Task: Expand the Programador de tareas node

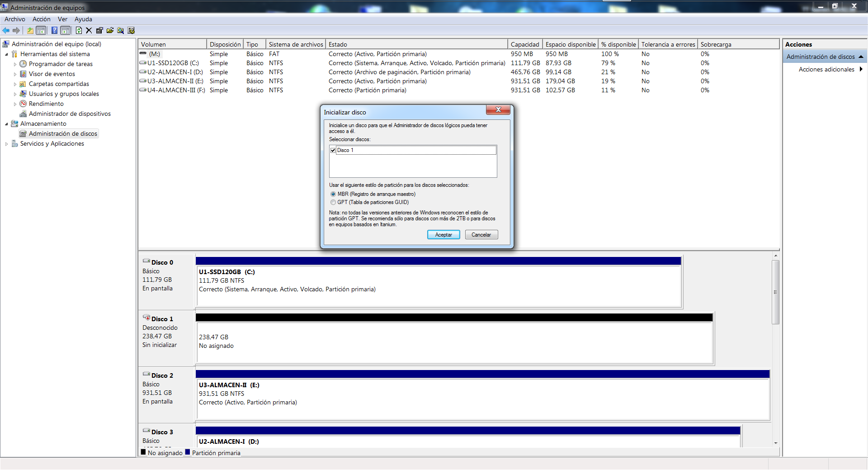Action: [15, 64]
